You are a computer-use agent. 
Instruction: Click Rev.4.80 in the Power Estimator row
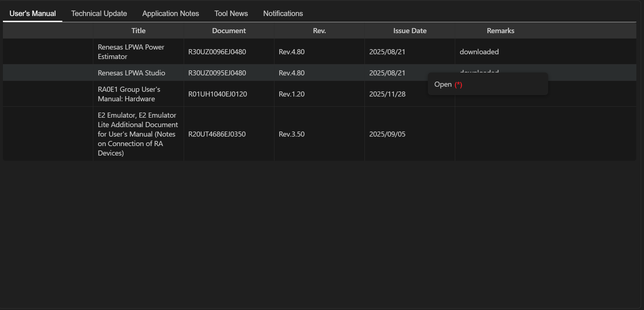pos(292,52)
